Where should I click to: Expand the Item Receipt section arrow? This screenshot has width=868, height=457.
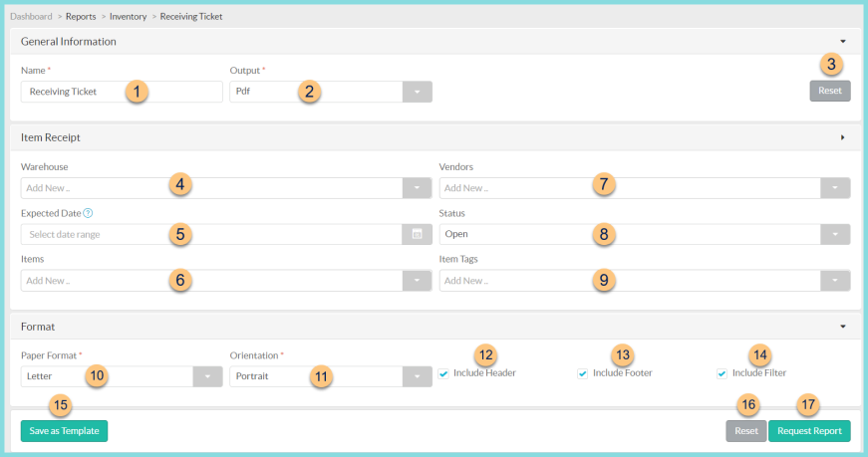click(842, 137)
